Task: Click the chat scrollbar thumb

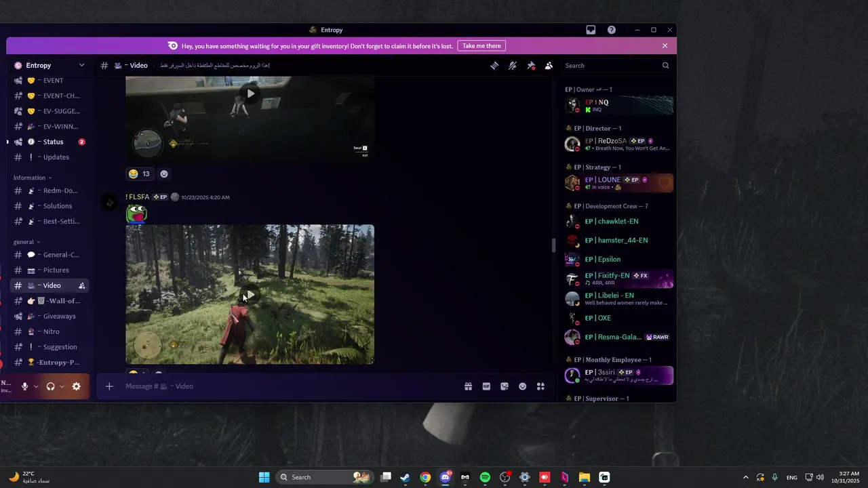Action: (553, 245)
